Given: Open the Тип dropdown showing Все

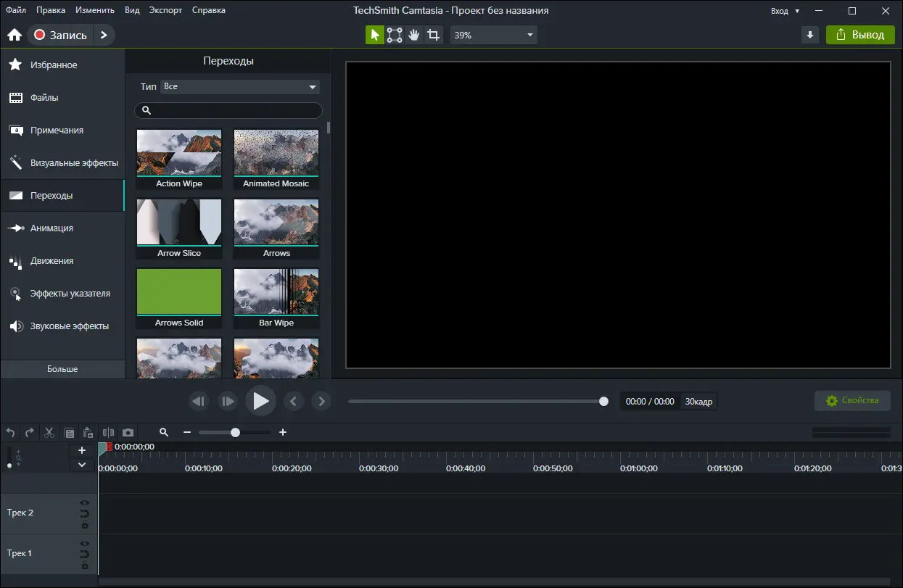Looking at the screenshot, I should pos(240,87).
